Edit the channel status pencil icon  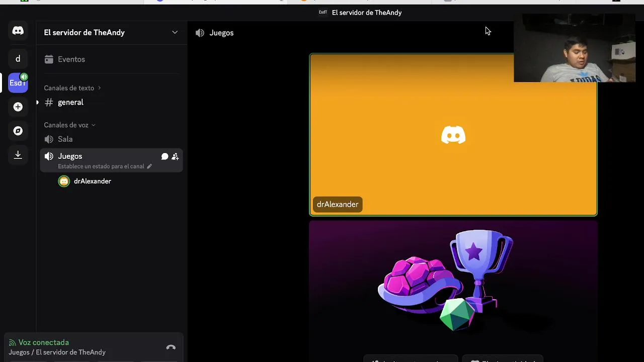(149, 166)
